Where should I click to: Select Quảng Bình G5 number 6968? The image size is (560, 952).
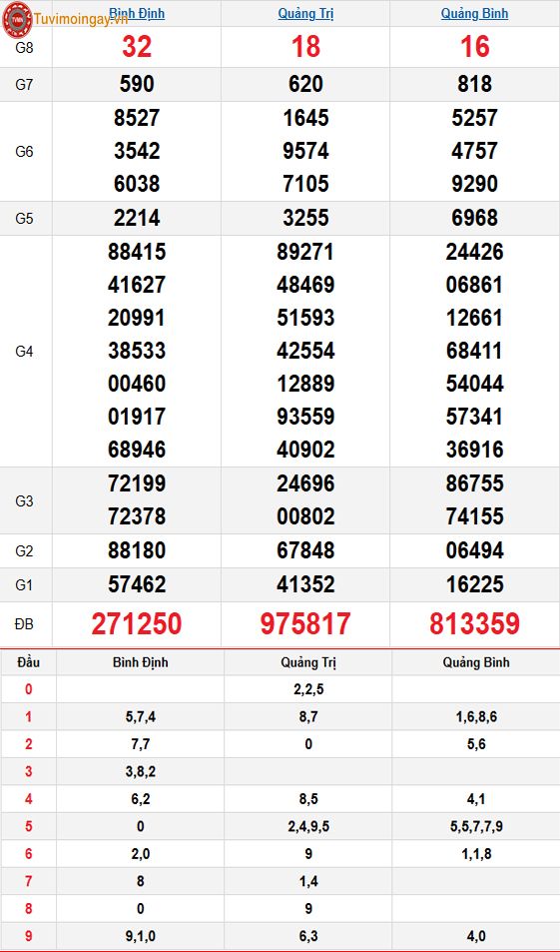tap(474, 218)
